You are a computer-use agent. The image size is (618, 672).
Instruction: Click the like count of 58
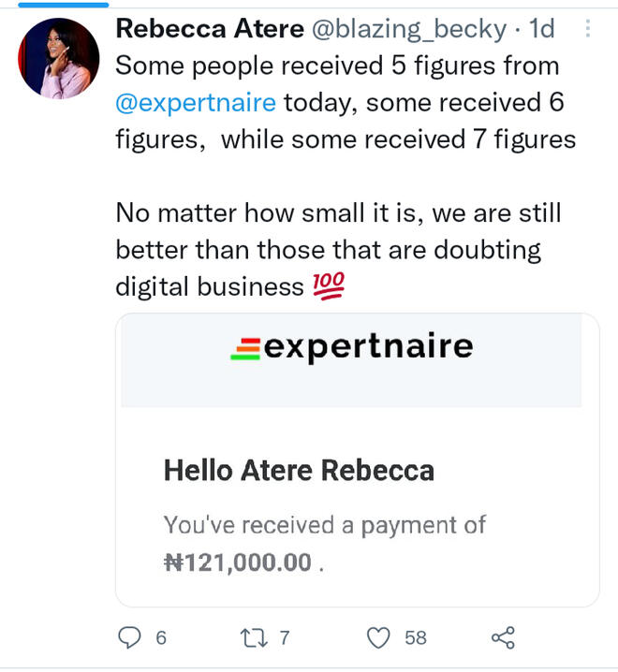click(x=416, y=638)
